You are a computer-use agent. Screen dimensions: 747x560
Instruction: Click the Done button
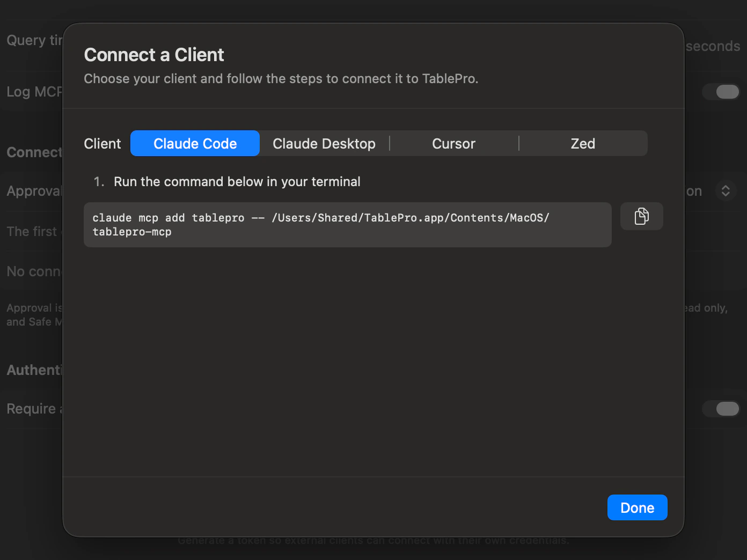click(x=637, y=507)
